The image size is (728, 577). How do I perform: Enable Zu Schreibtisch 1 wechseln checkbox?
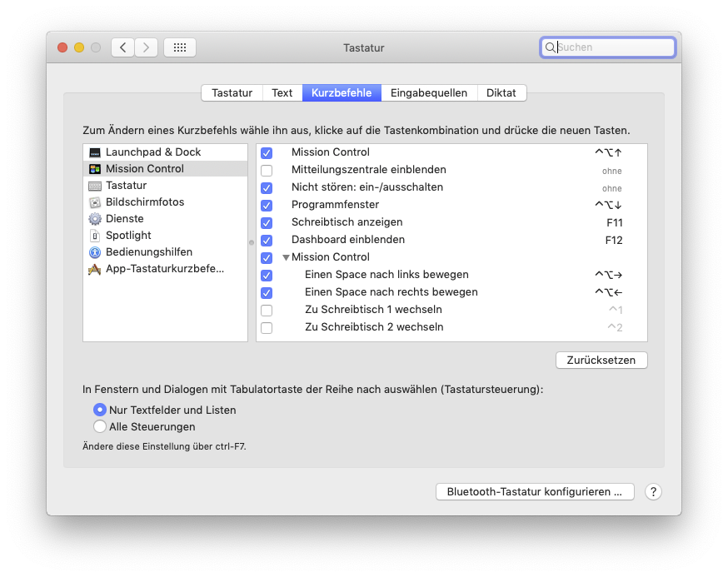click(x=267, y=311)
